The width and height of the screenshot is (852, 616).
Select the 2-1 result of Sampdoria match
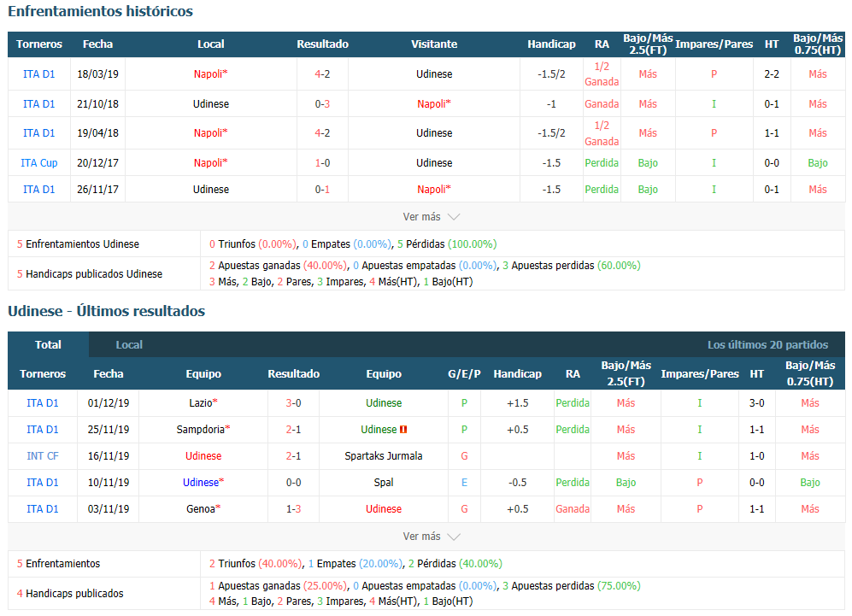(x=293, y=429)
